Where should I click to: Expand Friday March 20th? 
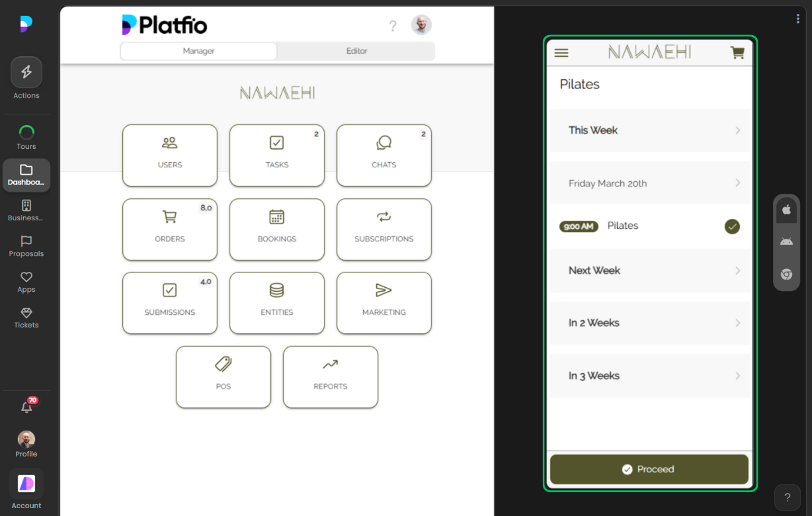[649, 183]
